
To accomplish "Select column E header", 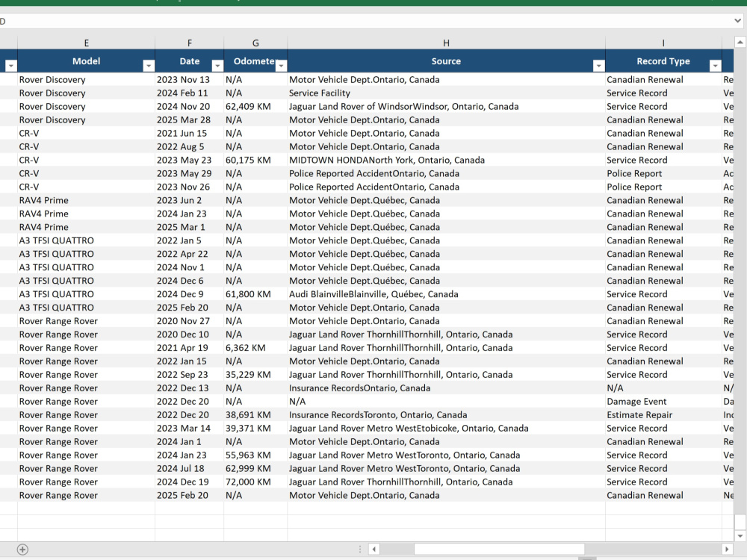I will pos(86,43).
